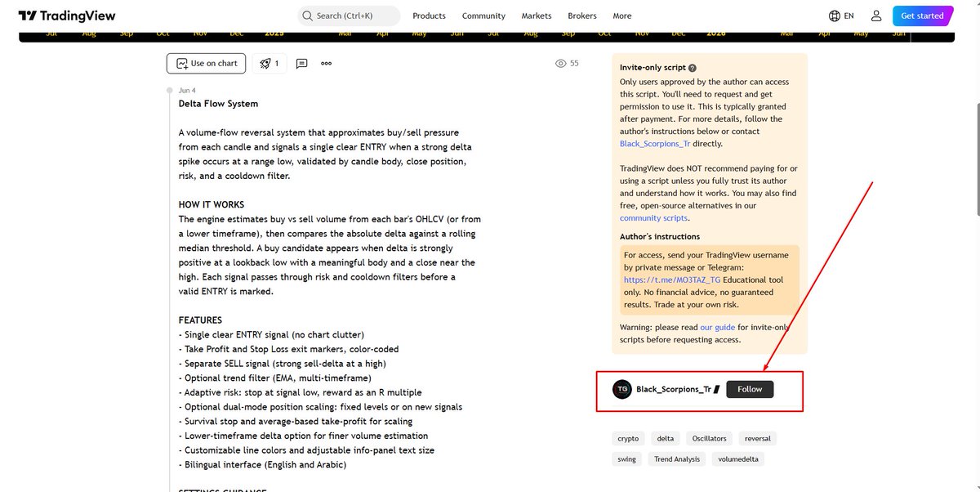Select the swing tag
The height and width of the screenshot is (492, 980).
click(x=626, y=459)
